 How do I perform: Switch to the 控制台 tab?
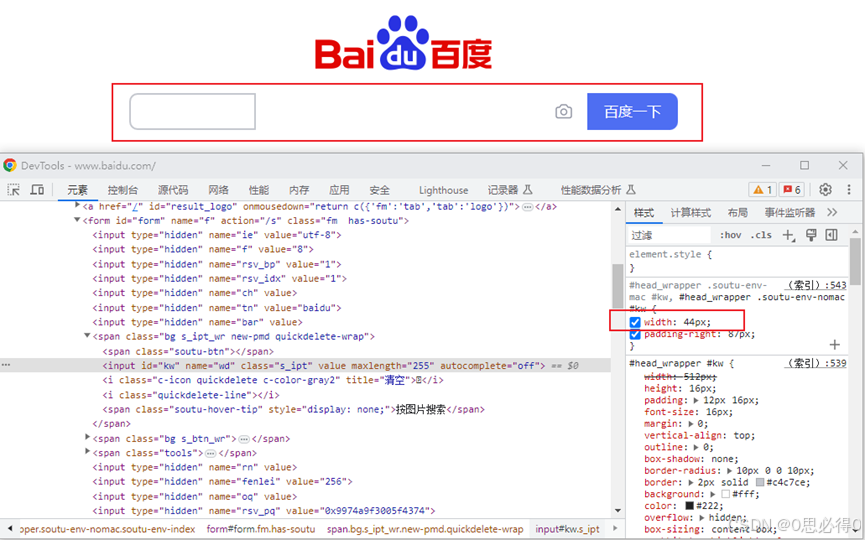click(122, 190)
